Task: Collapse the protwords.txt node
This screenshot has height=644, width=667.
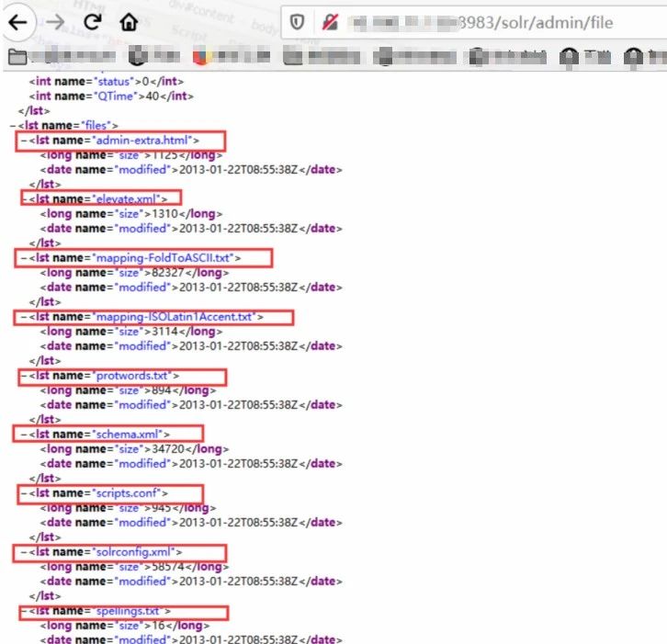Action: 22,376
